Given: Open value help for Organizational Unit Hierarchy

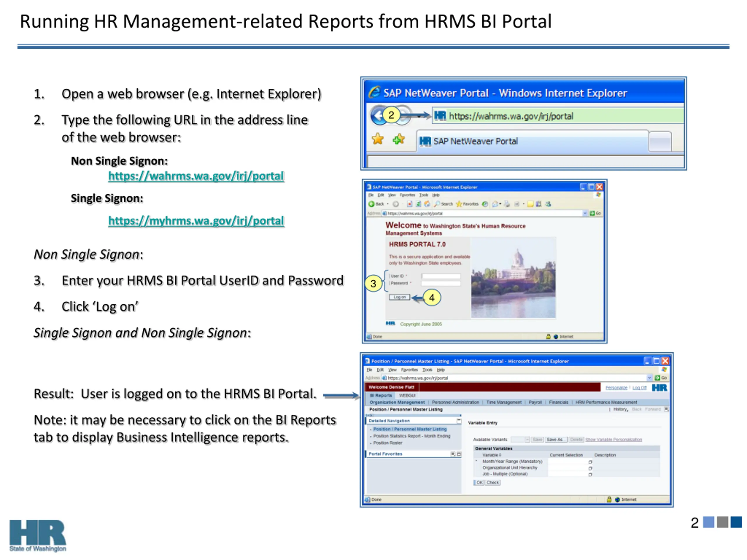Looking at the screenshot, I should (x=590, y=468).
